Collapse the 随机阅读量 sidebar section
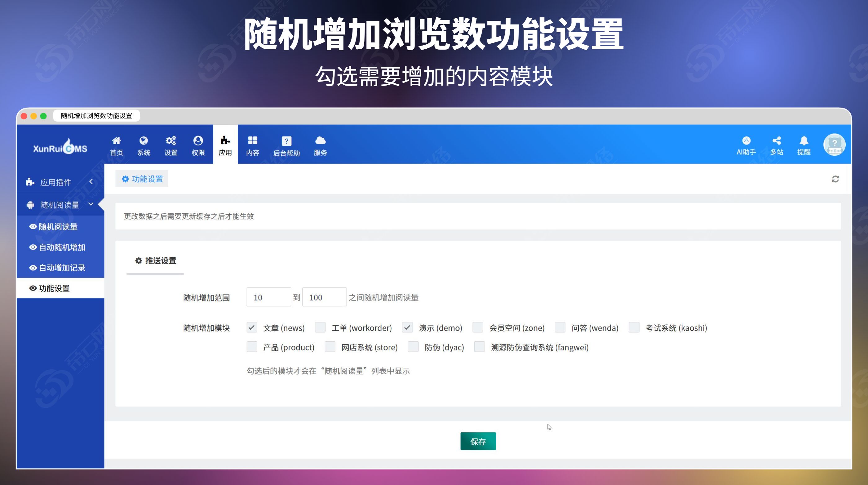Screen dimensions: 868x485 point(90,204)
